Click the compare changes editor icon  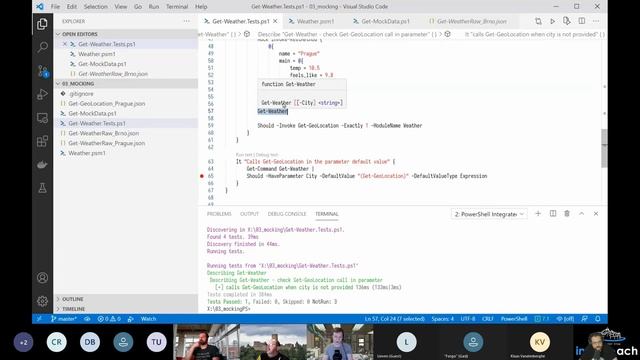[x=538, y=21]
